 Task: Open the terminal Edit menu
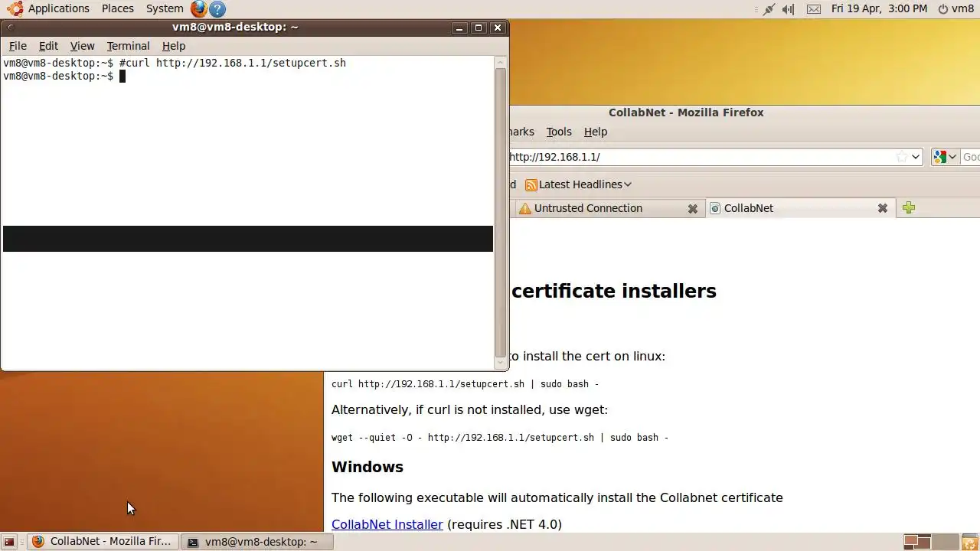(x=48, y=46)
